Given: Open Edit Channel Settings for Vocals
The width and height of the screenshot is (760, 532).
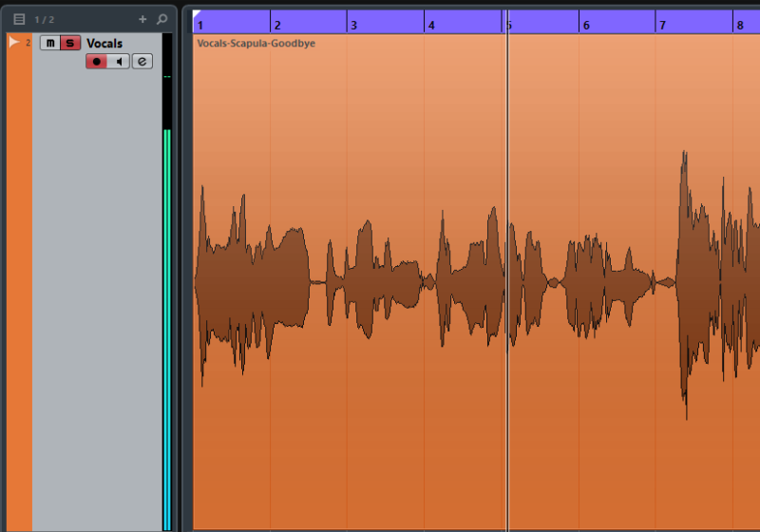Looking at the screenshot, I should point(142,62).
